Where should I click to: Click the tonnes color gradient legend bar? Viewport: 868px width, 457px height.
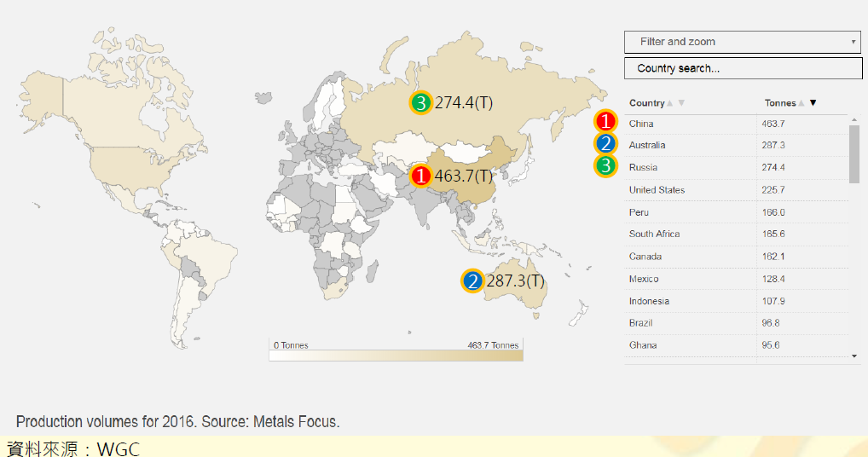click(396, 356)
